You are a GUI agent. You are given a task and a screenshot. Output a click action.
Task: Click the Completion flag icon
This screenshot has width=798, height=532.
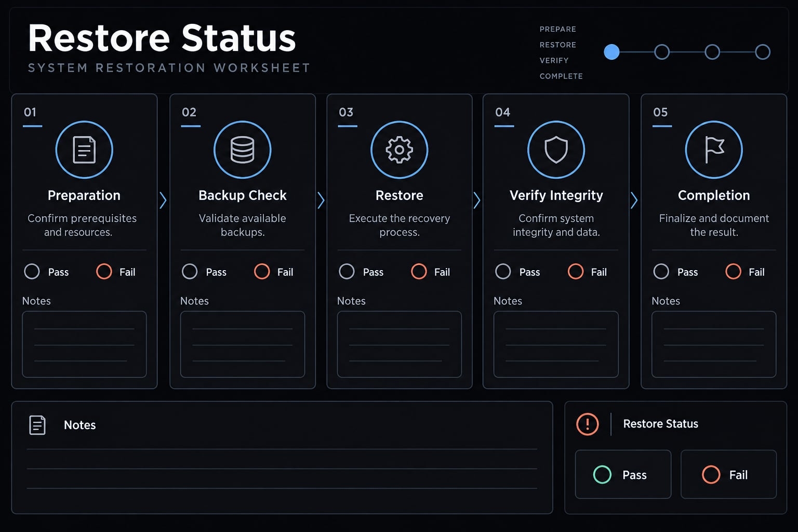[714, 150]
